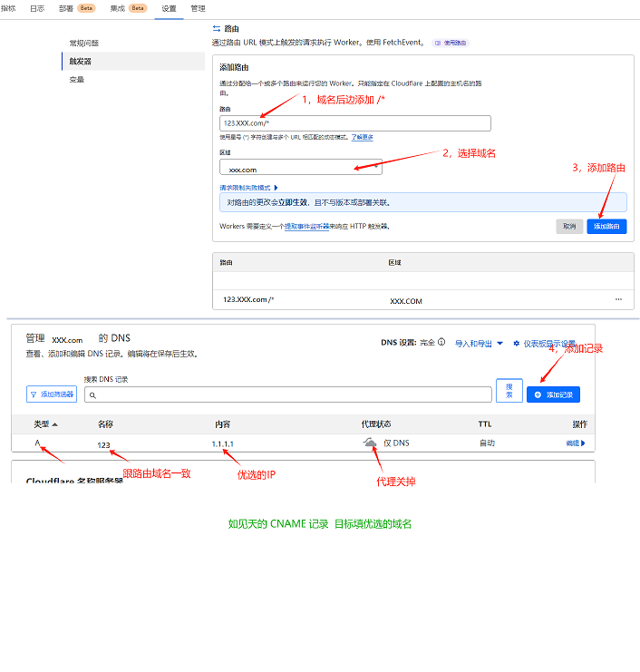Select 变量 in the settings sidebar

(77, 80)
